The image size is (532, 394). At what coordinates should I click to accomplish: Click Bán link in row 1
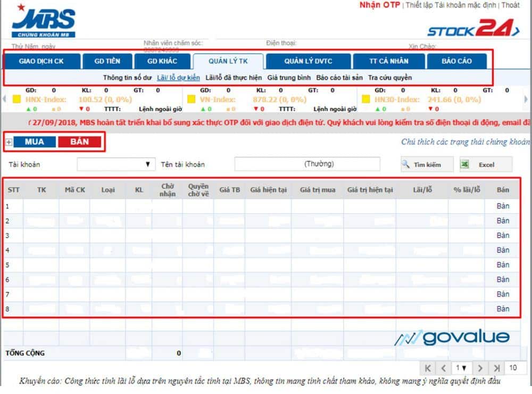pos(503,206)
